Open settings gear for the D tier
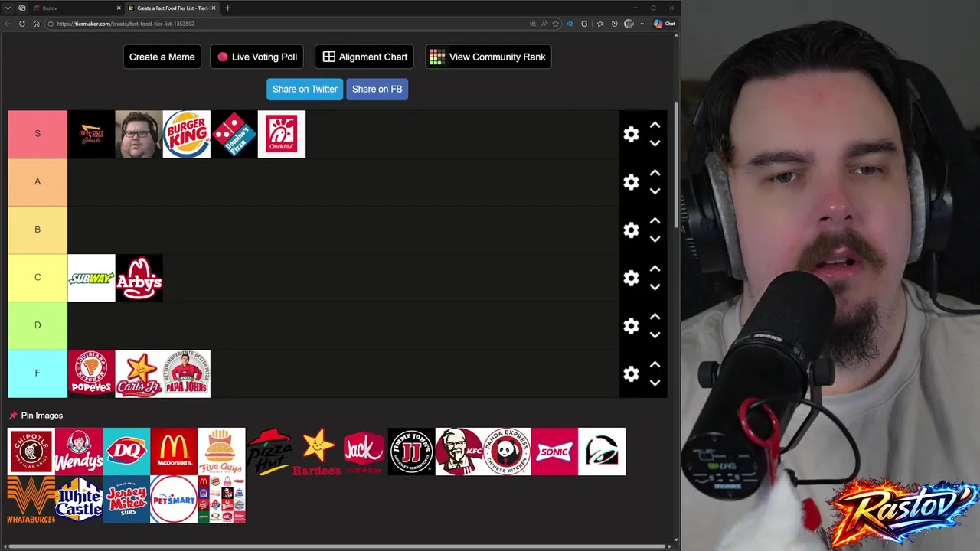 (631, 326)
